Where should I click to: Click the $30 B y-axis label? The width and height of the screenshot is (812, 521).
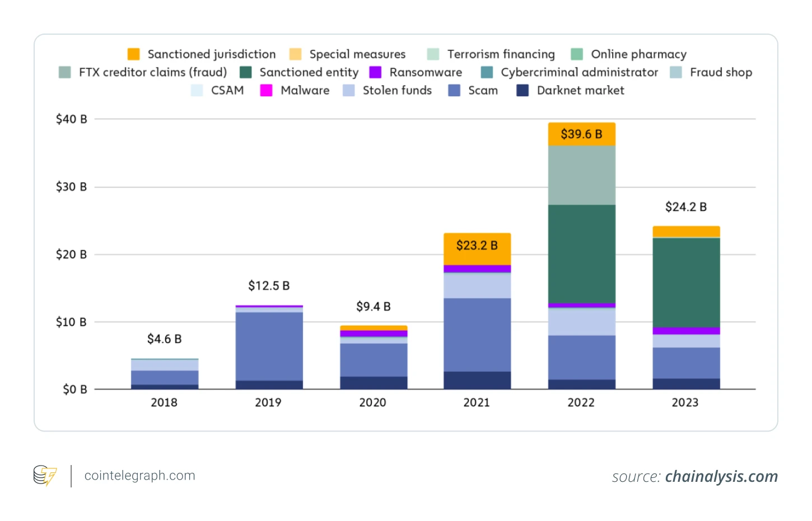pyautogui.click(x=71, y=187)
